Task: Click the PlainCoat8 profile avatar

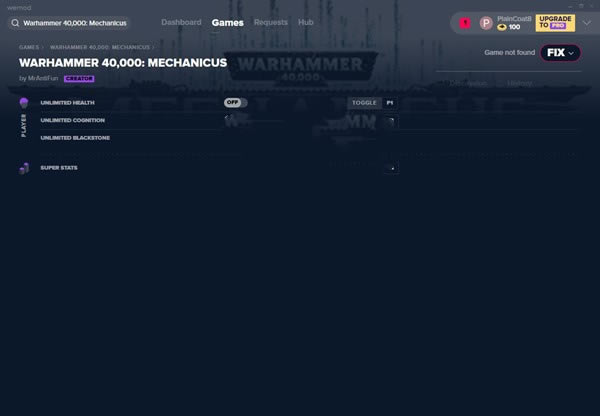Action: (486, 23)
